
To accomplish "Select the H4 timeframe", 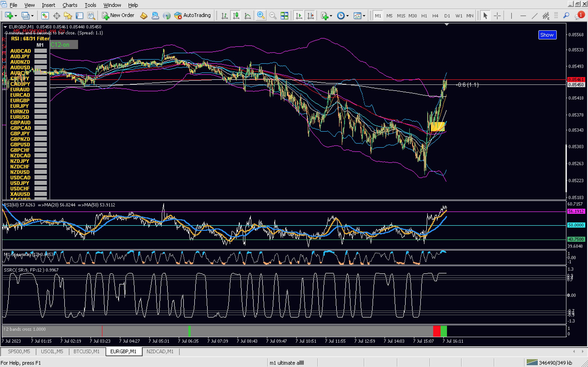I will coord(435,16).
